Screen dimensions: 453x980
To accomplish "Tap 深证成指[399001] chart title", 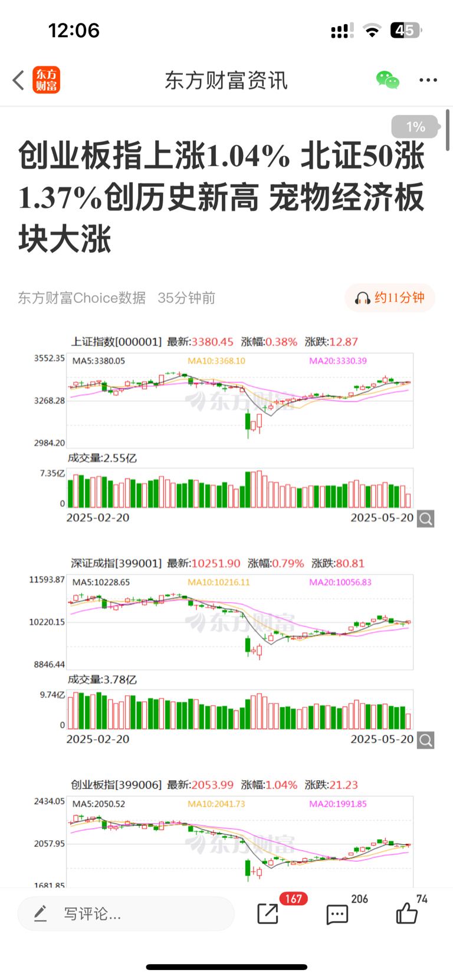I will click(x=116, y=563).
